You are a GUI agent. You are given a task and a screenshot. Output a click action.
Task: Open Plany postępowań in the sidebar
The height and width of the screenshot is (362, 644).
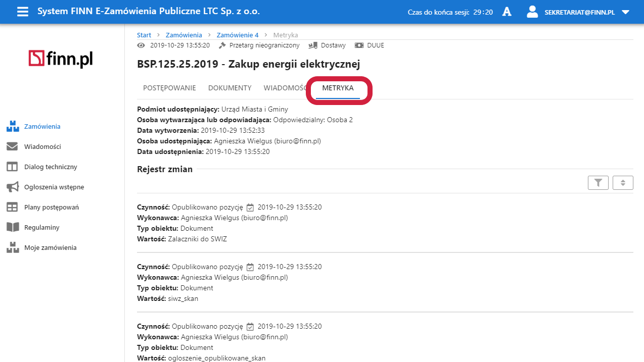click(x=52, y=208)
